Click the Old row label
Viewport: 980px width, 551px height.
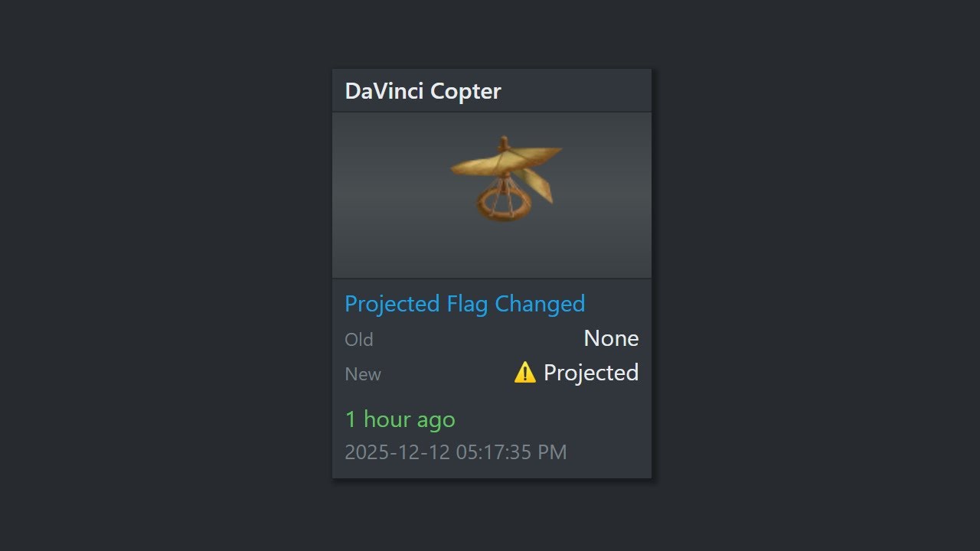point(359,340)
